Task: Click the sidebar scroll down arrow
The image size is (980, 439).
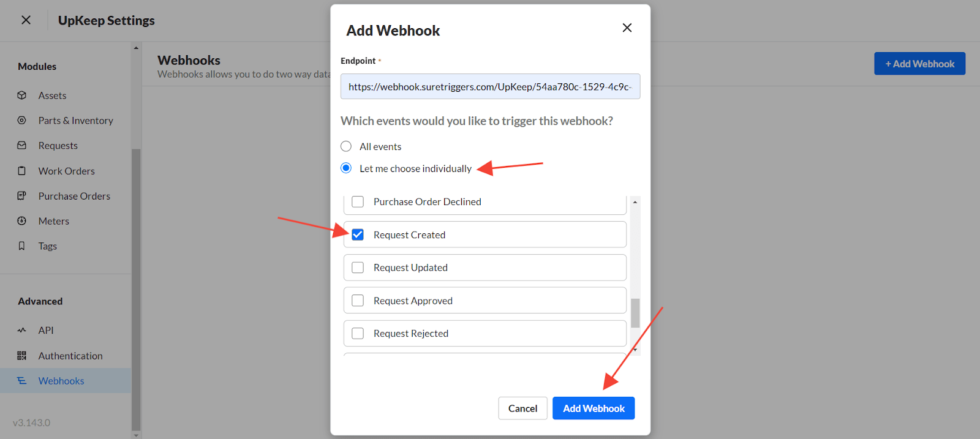Action: tap(136, 435)
